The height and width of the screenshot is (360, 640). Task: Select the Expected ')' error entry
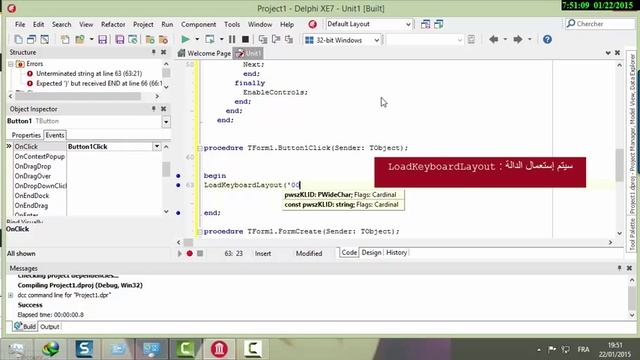[x=94, y=83]
